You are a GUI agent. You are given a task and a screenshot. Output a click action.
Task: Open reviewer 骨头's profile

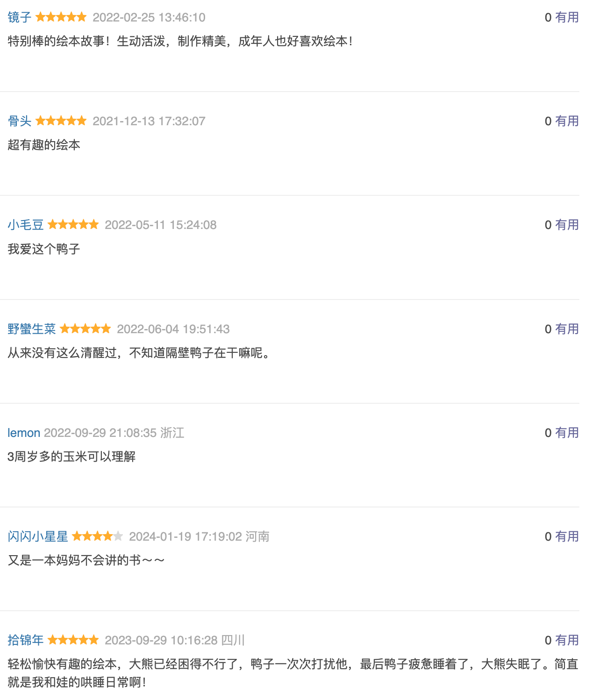click(20, 121)
